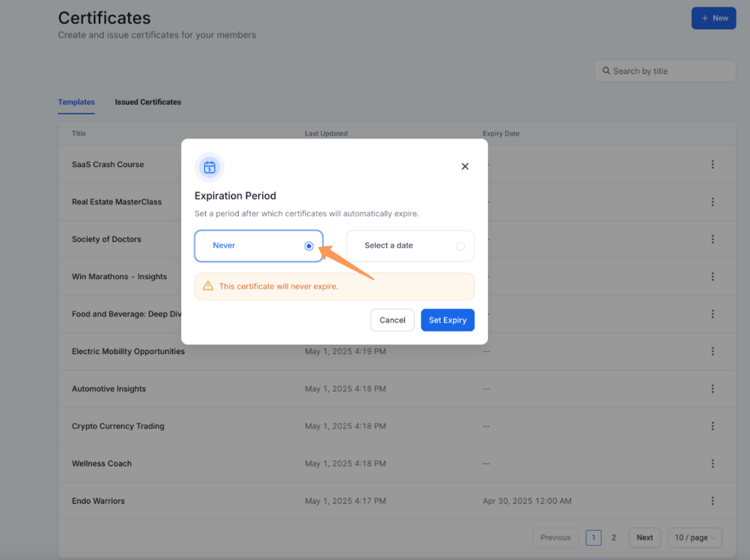Image resolution: width=750 pixels, height=560 pixels.
Task: Click Cancel in the dialog
Action: tap(392, 320)
